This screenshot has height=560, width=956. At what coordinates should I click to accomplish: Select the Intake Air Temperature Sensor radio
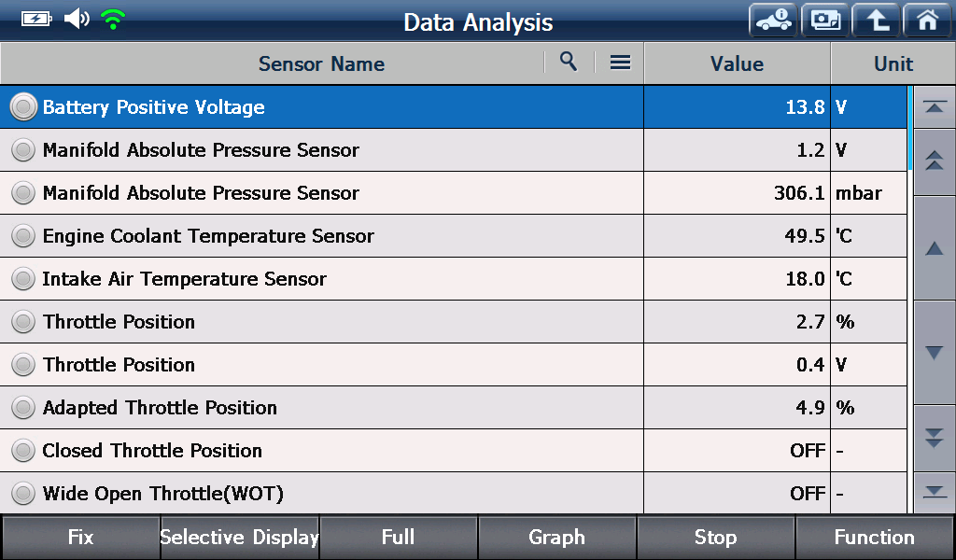coord(23,279)
